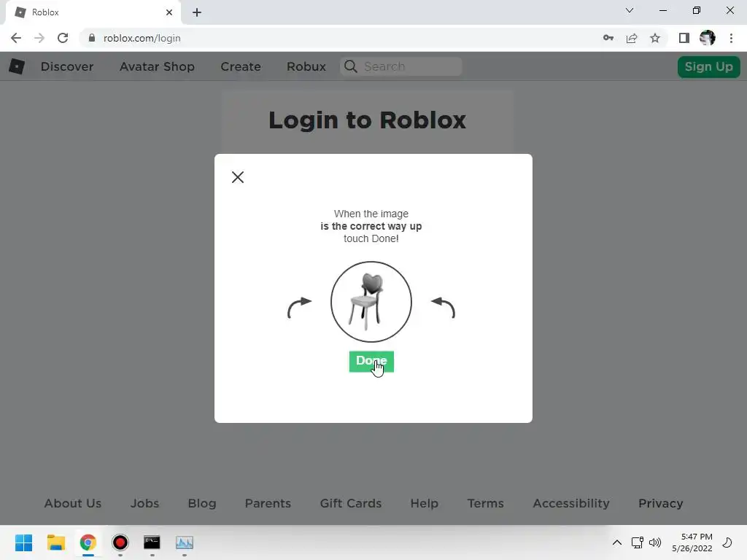Open the Create menu item
The image size is (747, 560).
(x=241, y=66)
